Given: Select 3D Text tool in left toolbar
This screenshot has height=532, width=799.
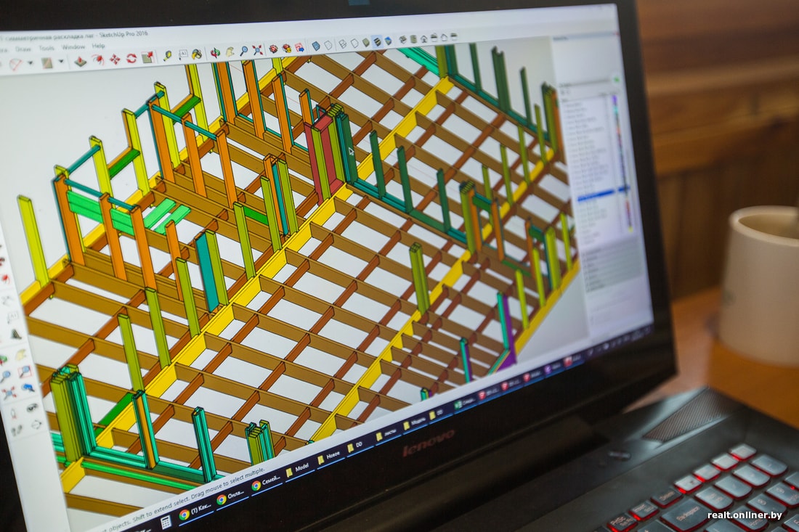Looking at the screenshot, I should (x=16, y=335).
